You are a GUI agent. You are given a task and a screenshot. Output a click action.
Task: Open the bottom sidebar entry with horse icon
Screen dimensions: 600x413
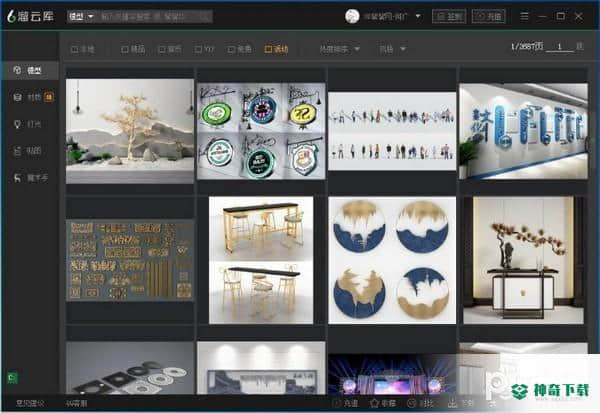coord(30,178)
